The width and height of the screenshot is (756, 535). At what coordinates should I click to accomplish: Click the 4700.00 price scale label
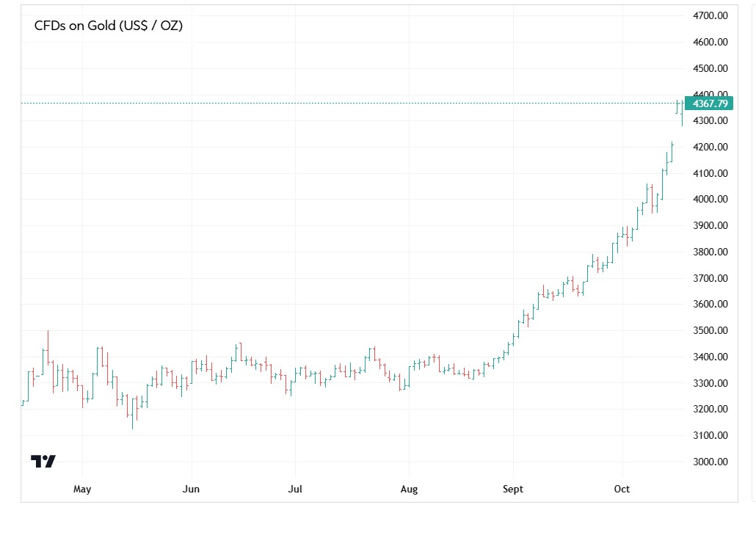coord(710,15)
